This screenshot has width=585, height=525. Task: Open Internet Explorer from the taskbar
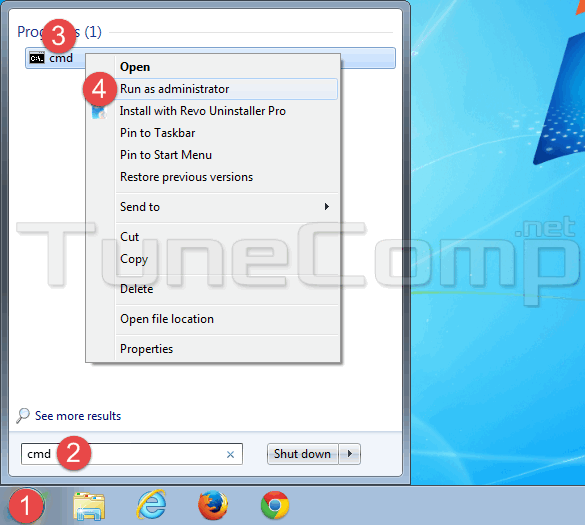tap(151, 505)
